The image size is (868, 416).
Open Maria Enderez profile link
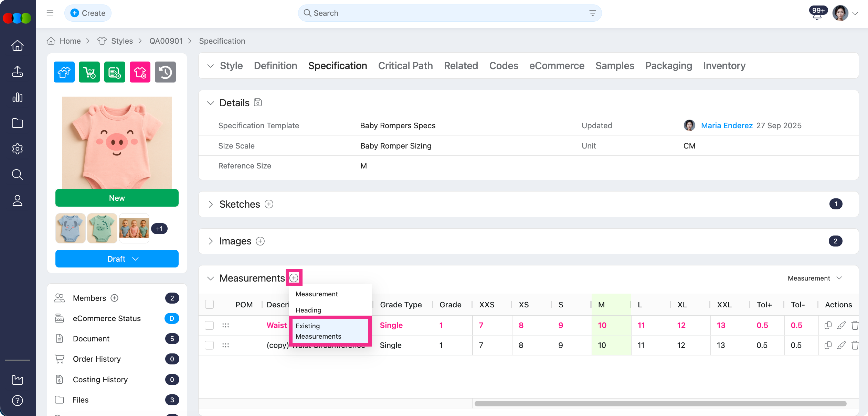pyautogui.click(x=727, y=125)
